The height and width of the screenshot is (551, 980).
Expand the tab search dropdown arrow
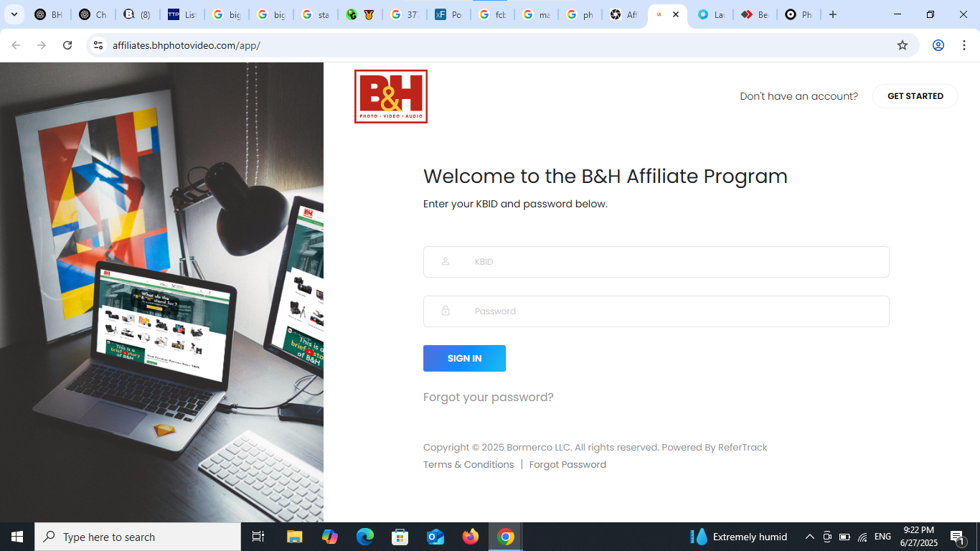click(14, 14)
